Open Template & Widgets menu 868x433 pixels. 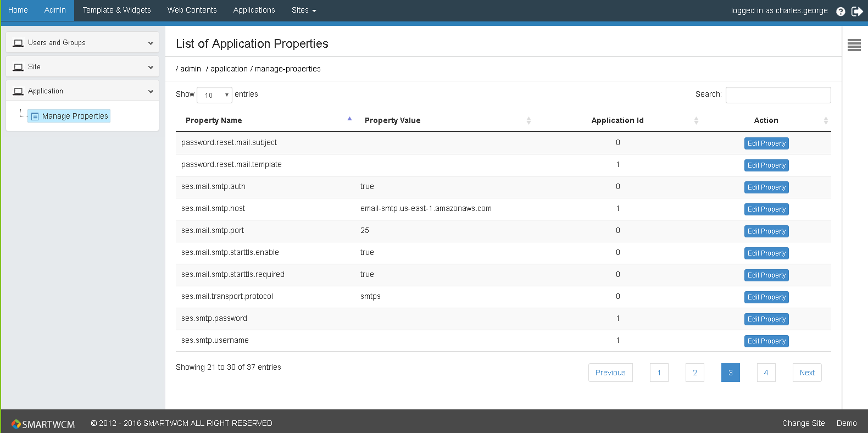pos(116,10)
